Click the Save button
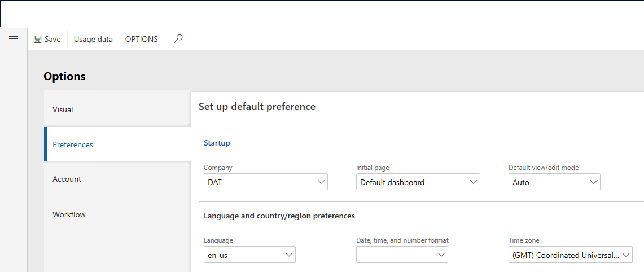 47,39
